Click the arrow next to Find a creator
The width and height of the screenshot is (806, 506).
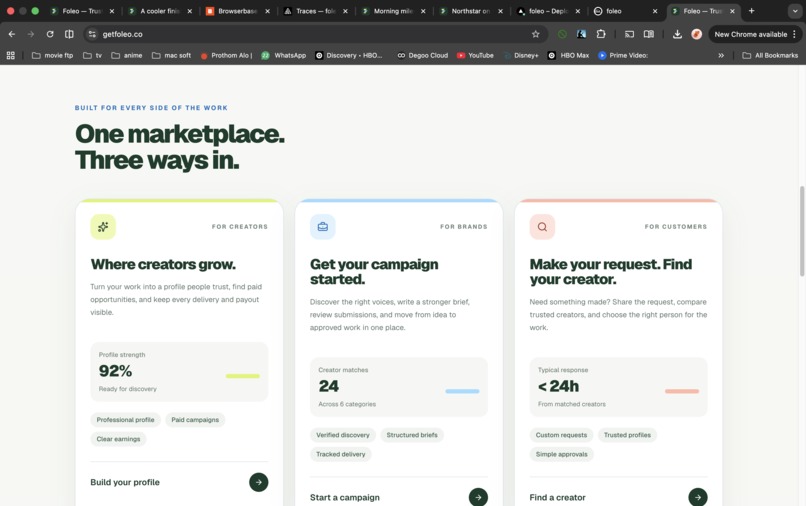(x=698, y=497)
